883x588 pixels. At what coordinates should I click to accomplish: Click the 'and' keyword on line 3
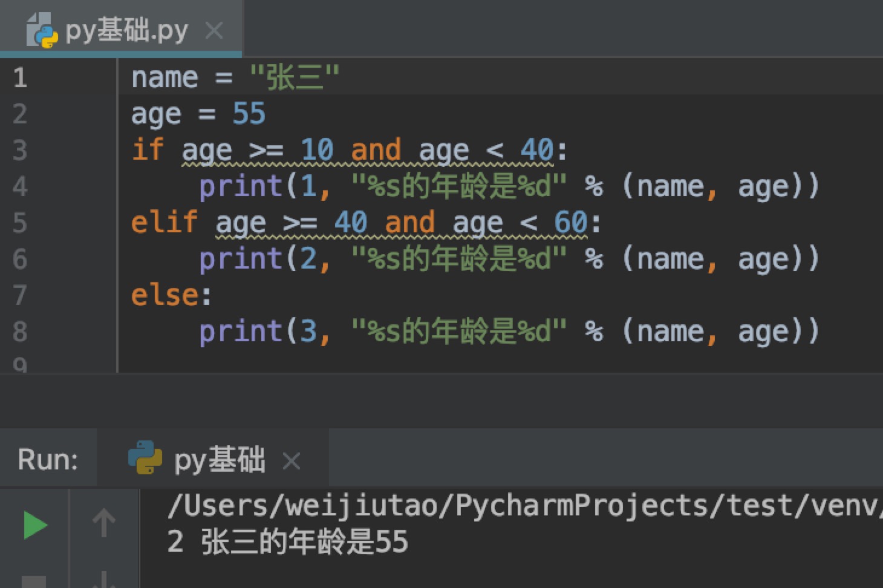376,149
